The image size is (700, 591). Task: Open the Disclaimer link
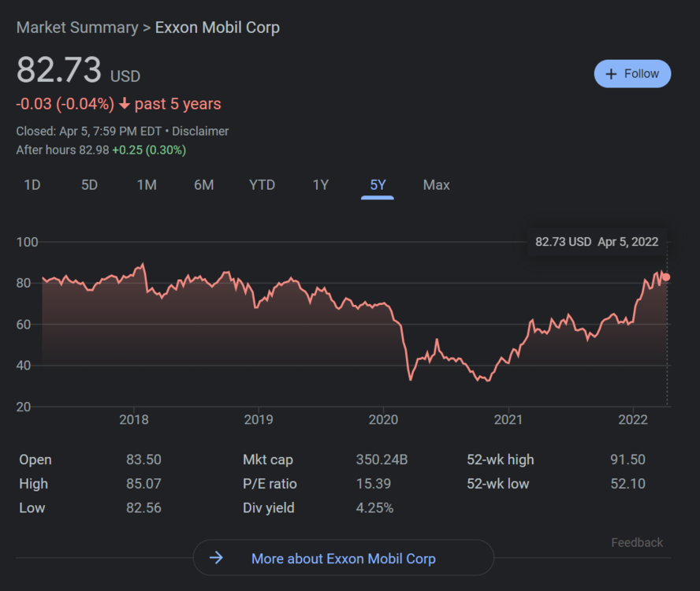200,132
